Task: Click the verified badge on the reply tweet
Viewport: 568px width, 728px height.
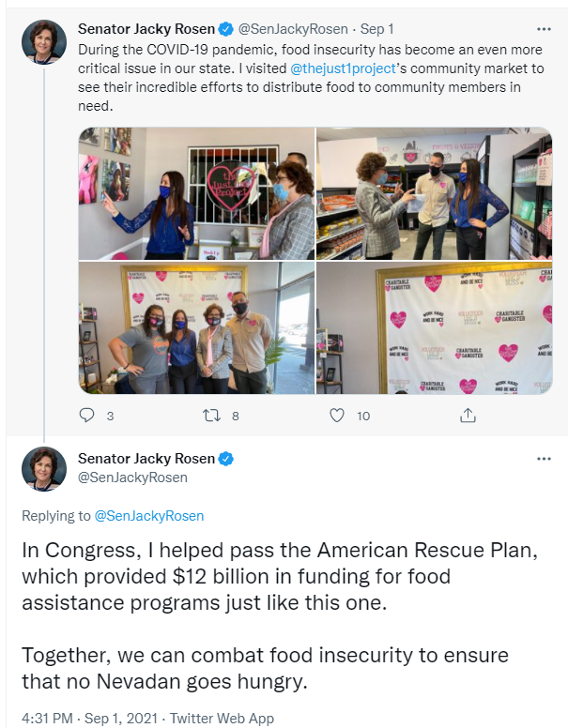Action: [x=226, y=459]
